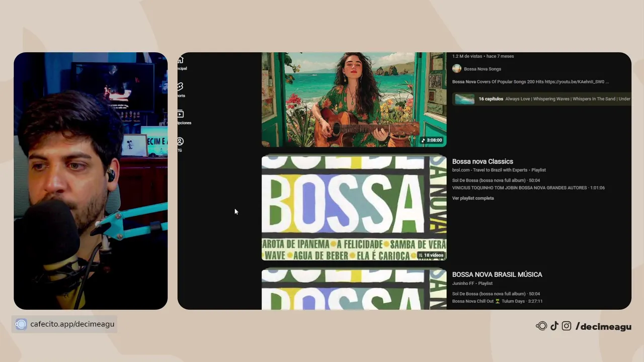Click the 16 capítulos chapter thumbnail
This screenshot has height=362, width=644.
(x=464, y=99)
